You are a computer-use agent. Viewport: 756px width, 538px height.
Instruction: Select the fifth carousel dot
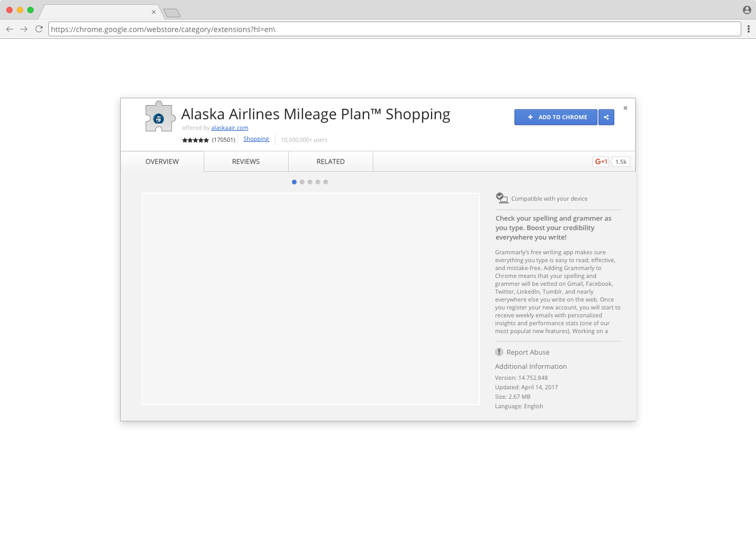(325, 182)
